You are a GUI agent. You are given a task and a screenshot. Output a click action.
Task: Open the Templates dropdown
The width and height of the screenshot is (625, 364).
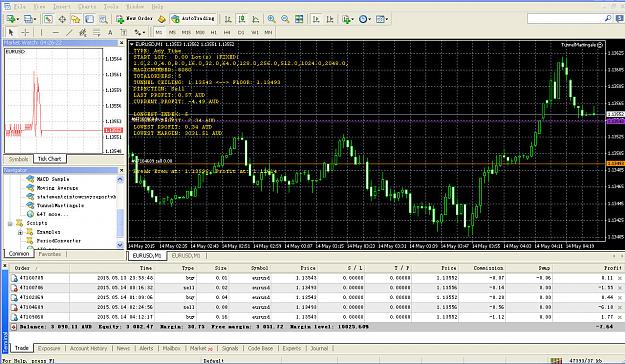pyautogui.click(x=382, y=19)
